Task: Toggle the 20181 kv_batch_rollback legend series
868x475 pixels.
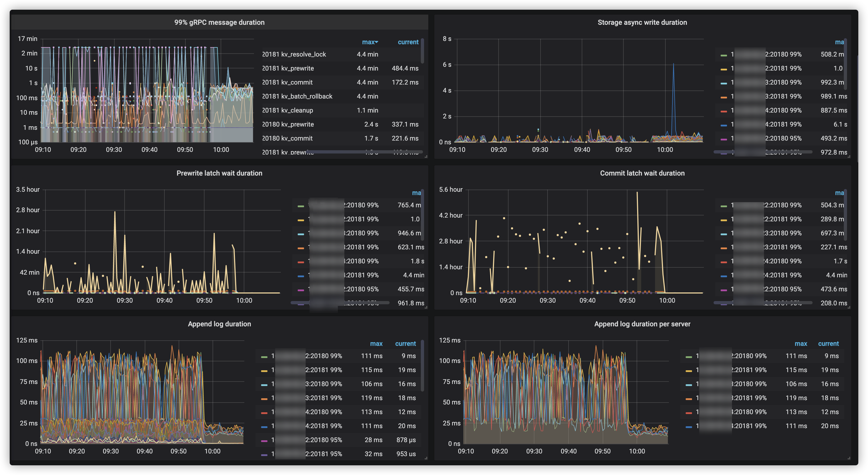Action: point(297,96)
